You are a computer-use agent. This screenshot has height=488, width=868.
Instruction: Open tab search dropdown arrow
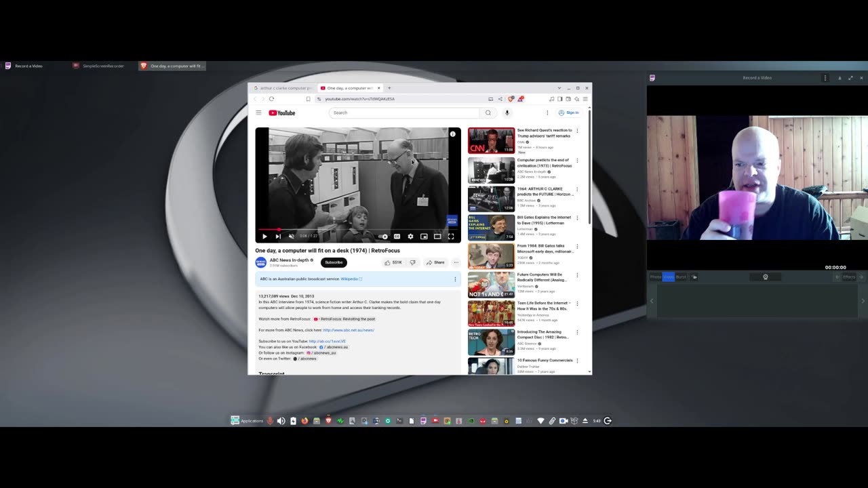[559, 88]
